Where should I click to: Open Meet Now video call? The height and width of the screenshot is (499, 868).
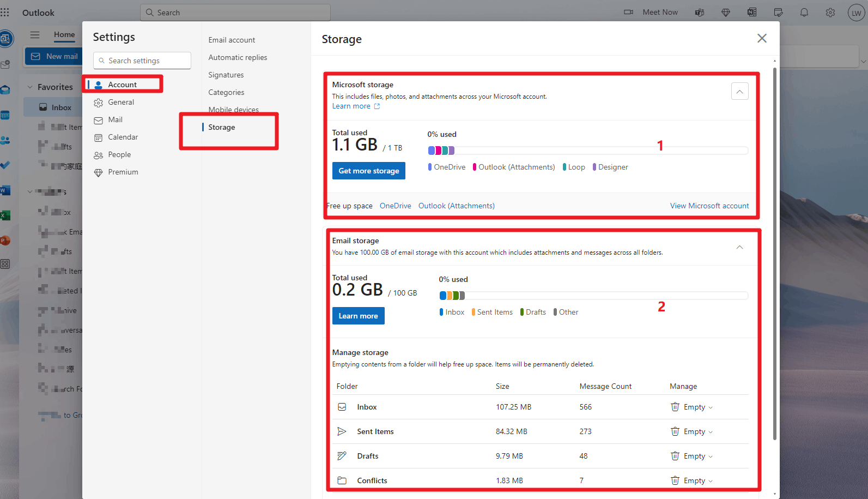coord(651,12)
